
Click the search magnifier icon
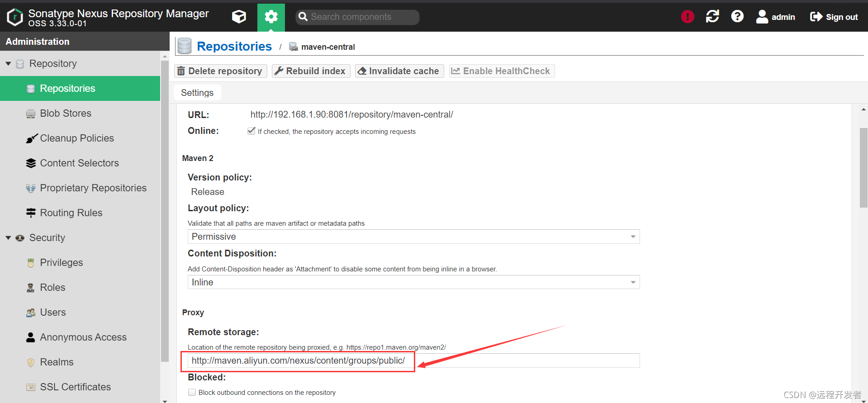pyautogui.click(x=303, y=17)
